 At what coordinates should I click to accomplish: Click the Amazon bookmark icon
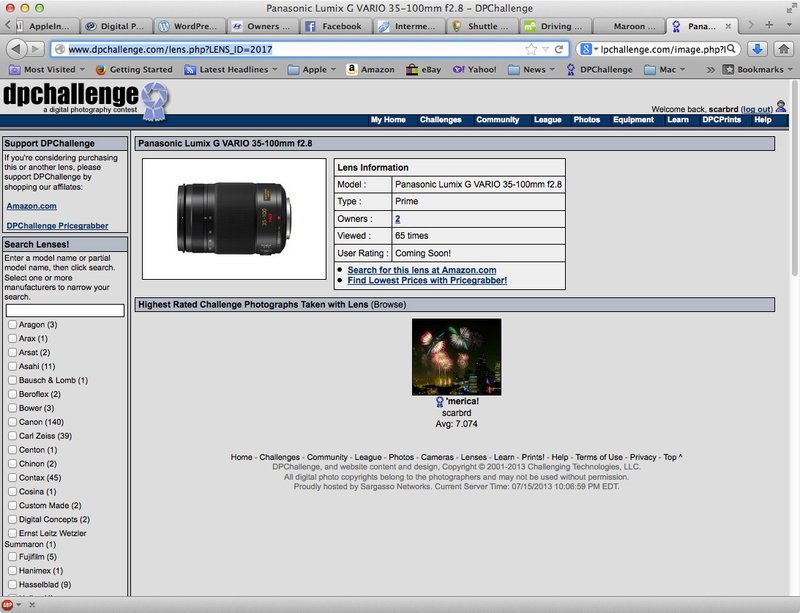(x=351, y=69)
